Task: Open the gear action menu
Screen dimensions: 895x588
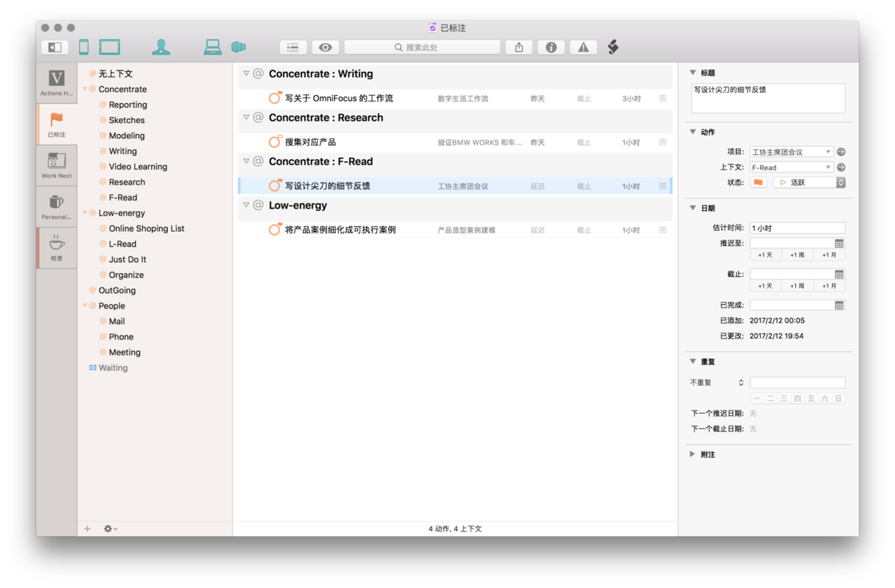Action: click(110, 529)
